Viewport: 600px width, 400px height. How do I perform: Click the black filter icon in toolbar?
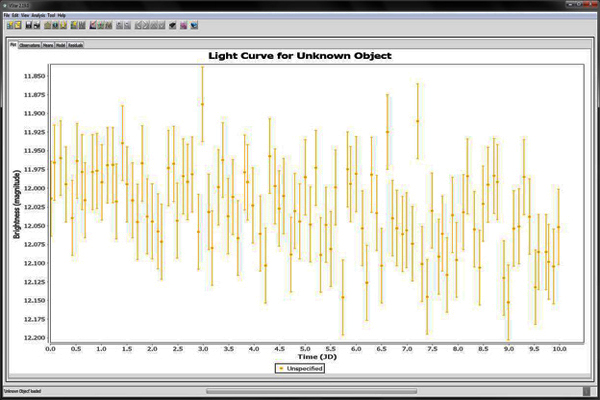click(x=171, y=25)
